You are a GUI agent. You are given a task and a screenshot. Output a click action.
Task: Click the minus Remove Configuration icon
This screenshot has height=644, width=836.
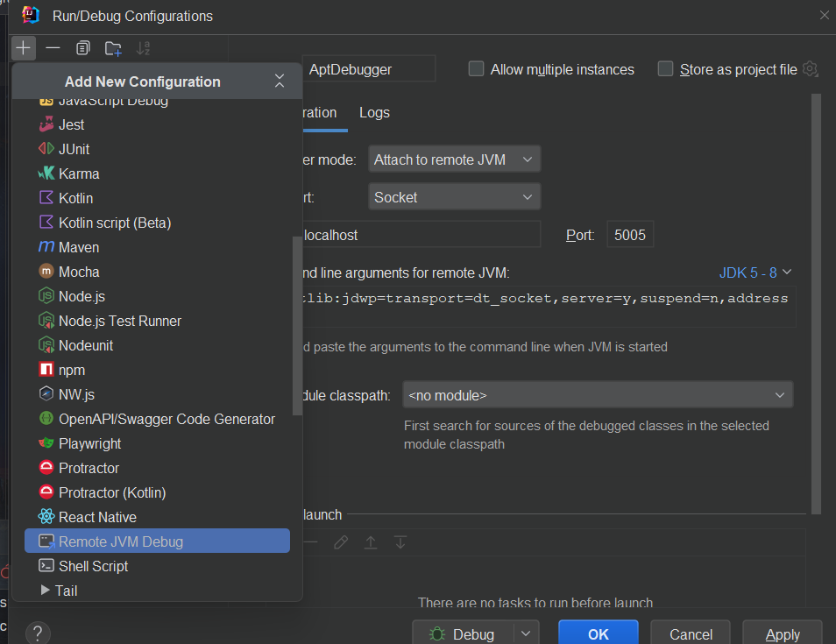(53, 48)
